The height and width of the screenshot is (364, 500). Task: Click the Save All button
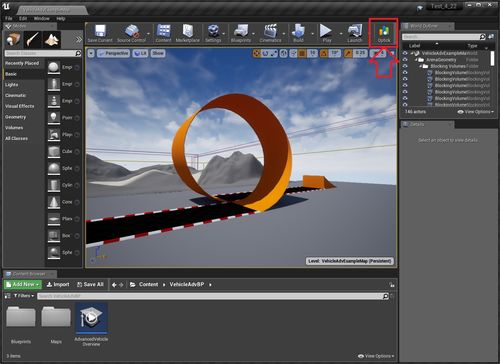[90, 284]
